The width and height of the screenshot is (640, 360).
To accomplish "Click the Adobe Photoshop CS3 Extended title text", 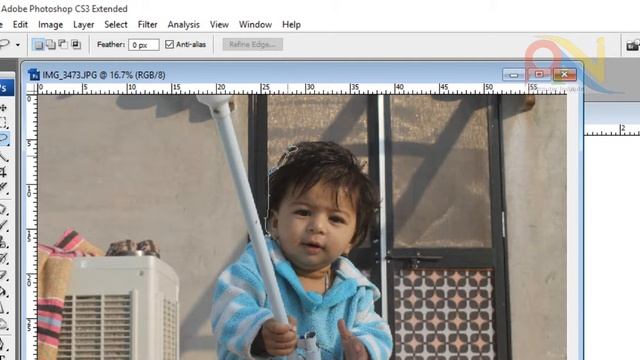I will 64,9.
